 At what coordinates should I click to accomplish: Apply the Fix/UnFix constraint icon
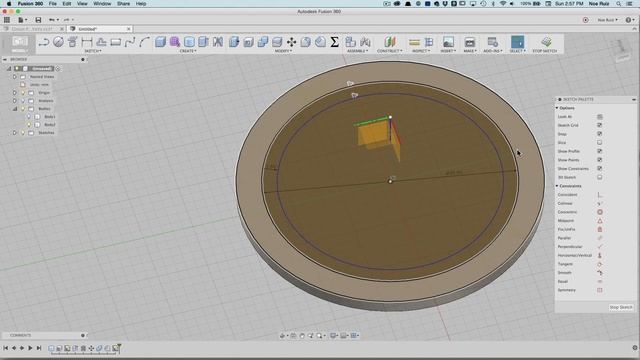point(600,229)
